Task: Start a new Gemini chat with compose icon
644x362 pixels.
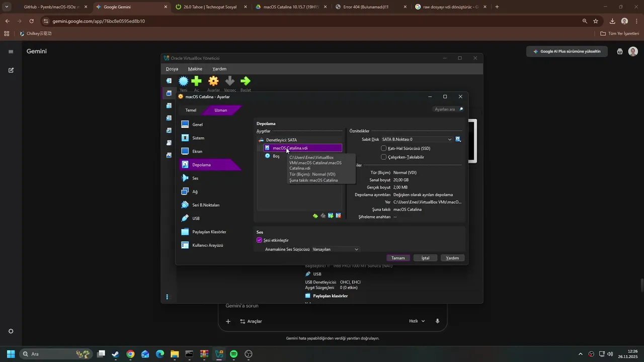Action: click(x=11, y=70)
